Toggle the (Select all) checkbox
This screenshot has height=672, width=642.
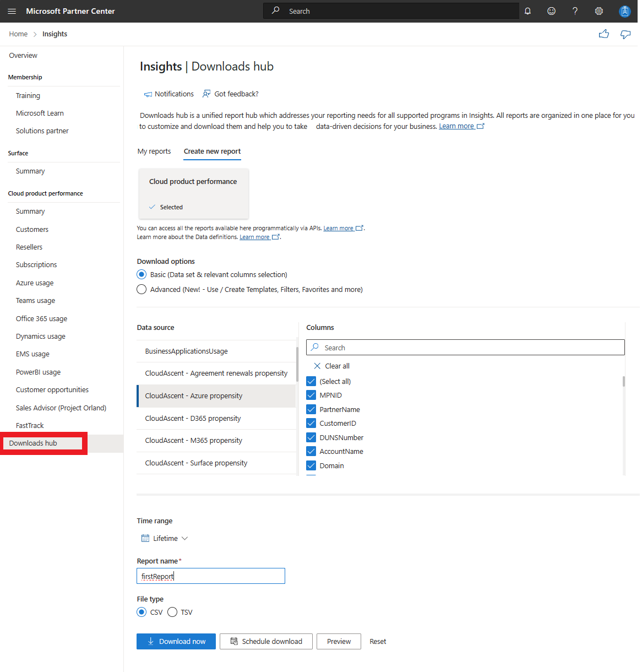point(311,381)
